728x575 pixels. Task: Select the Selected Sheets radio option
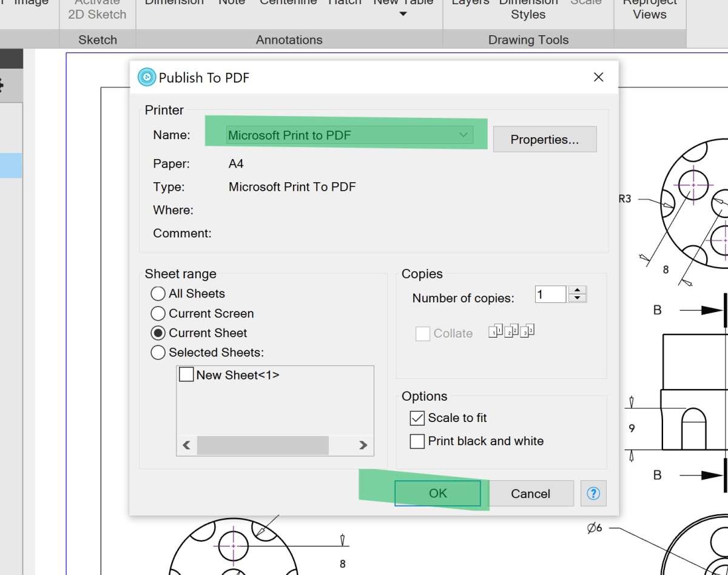(158, 352)
